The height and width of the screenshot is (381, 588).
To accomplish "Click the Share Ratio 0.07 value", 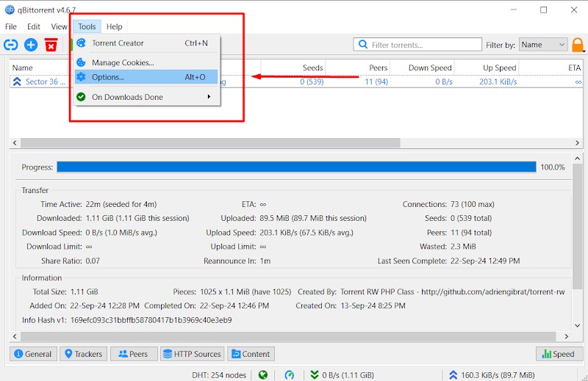I will coord(93,261).
